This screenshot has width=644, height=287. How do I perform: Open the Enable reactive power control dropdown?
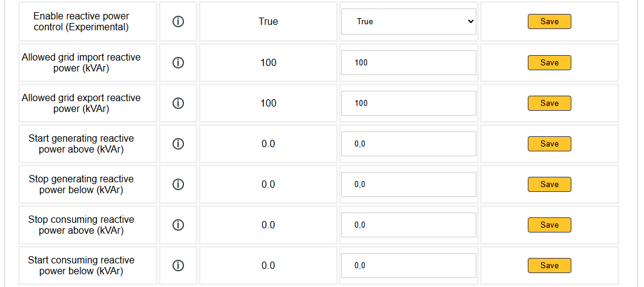pyautogui.click(x=409, y=22)
